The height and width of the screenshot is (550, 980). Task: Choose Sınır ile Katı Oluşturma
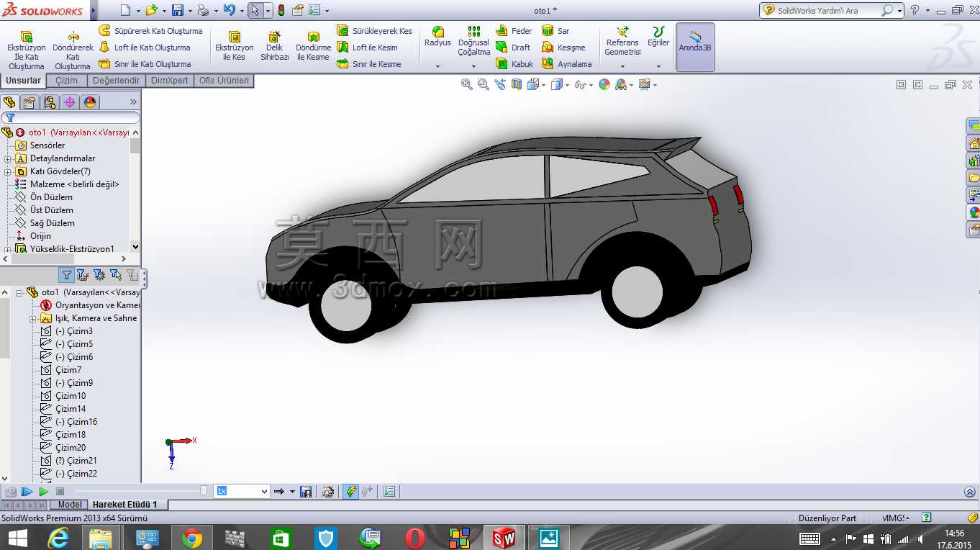[x=145, y=64]
